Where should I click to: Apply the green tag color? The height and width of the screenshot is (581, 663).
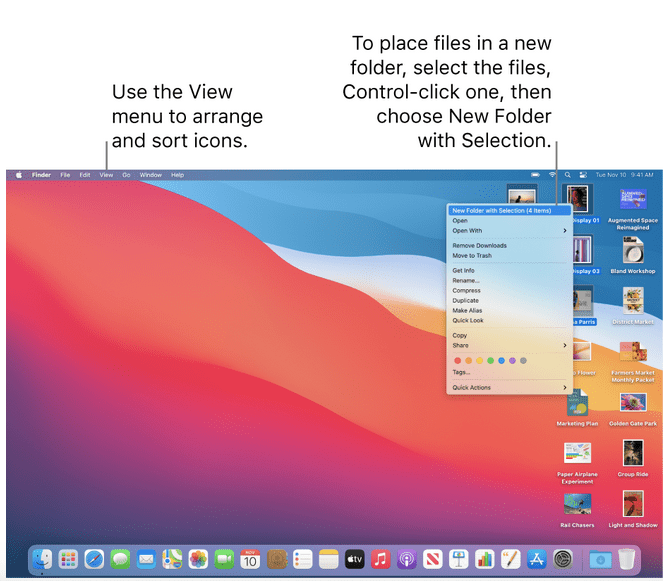490,361
